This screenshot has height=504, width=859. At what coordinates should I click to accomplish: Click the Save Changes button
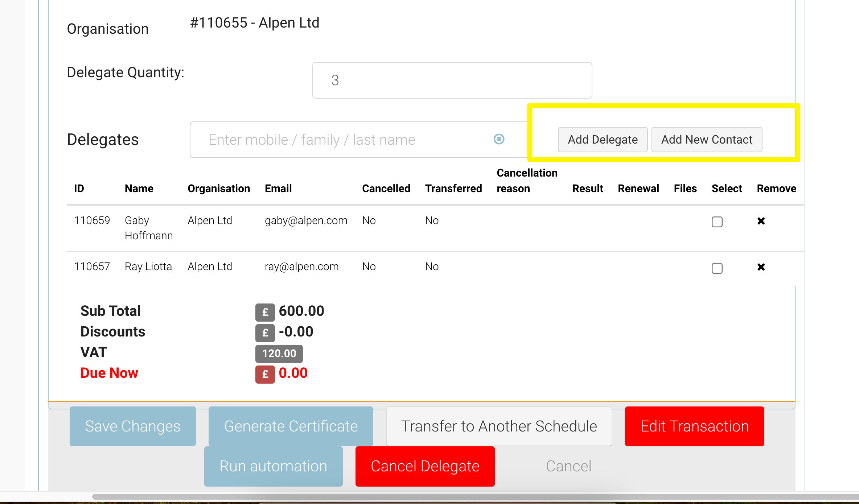[132, 426]
